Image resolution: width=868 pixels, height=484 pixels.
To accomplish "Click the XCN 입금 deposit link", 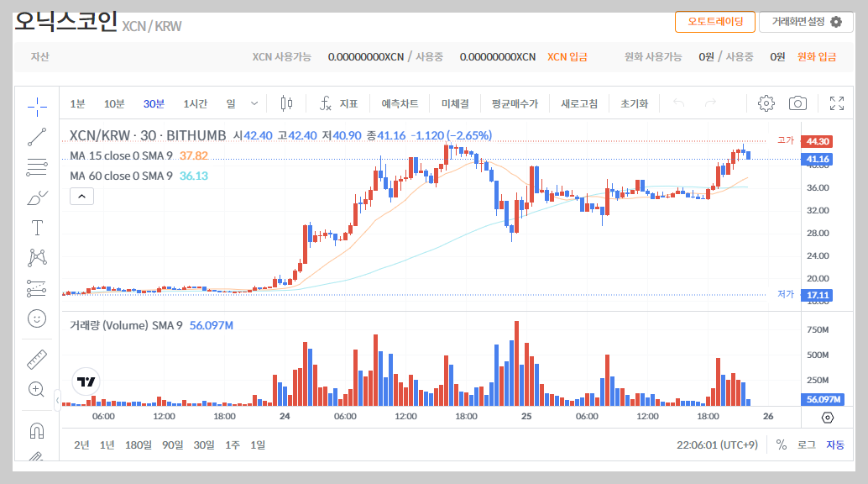I will 567,56.
